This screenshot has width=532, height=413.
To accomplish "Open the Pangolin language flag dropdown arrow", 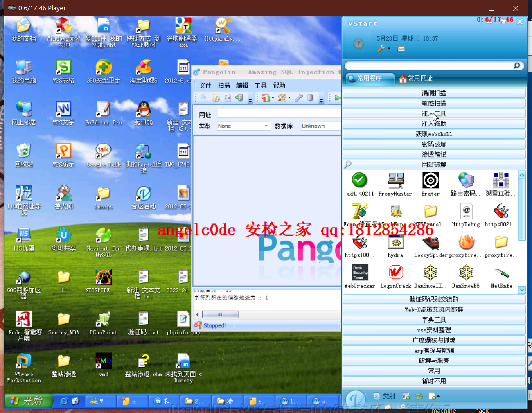I will coord(273,98).
